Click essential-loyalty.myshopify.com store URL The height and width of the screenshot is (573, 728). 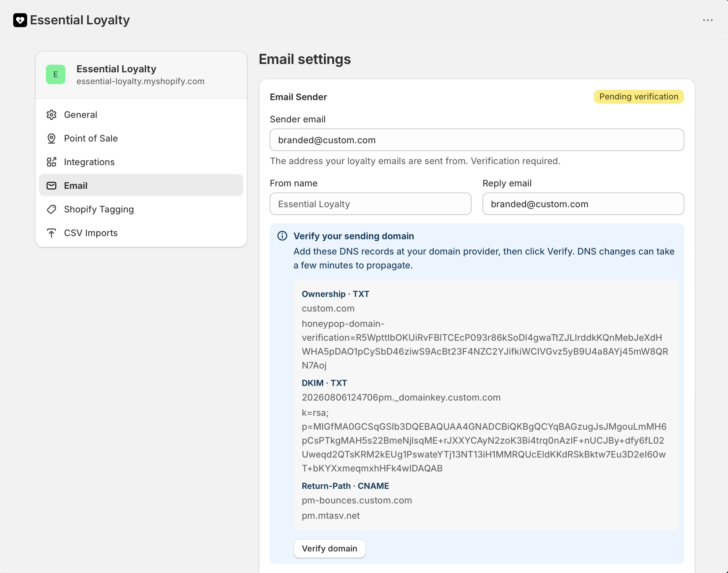click(x=140, y=81)
